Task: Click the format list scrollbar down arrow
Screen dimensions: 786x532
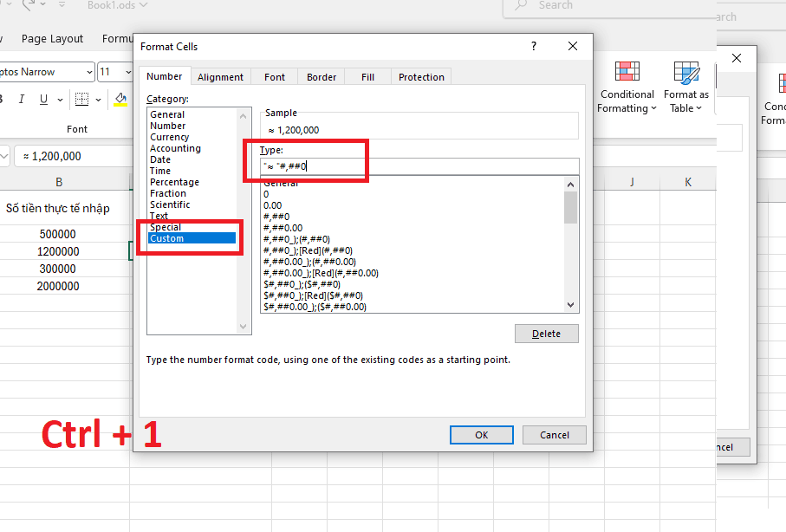Action: (x=570, y=304)
